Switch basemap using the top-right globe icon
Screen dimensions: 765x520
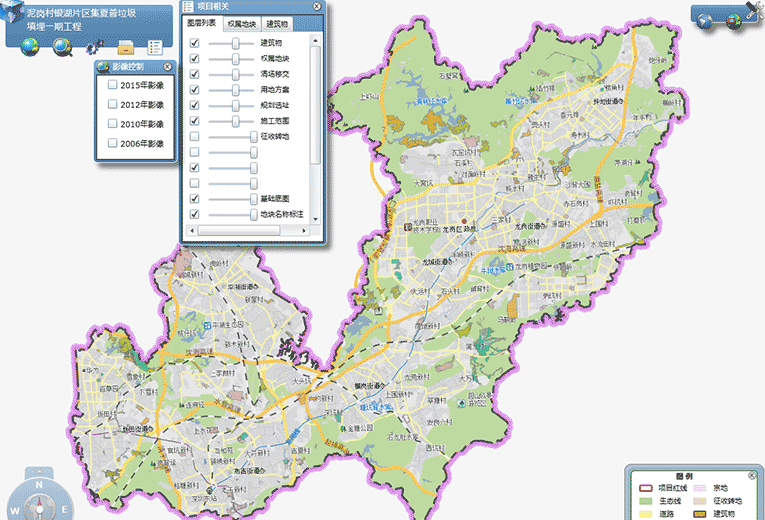(706, 21)
